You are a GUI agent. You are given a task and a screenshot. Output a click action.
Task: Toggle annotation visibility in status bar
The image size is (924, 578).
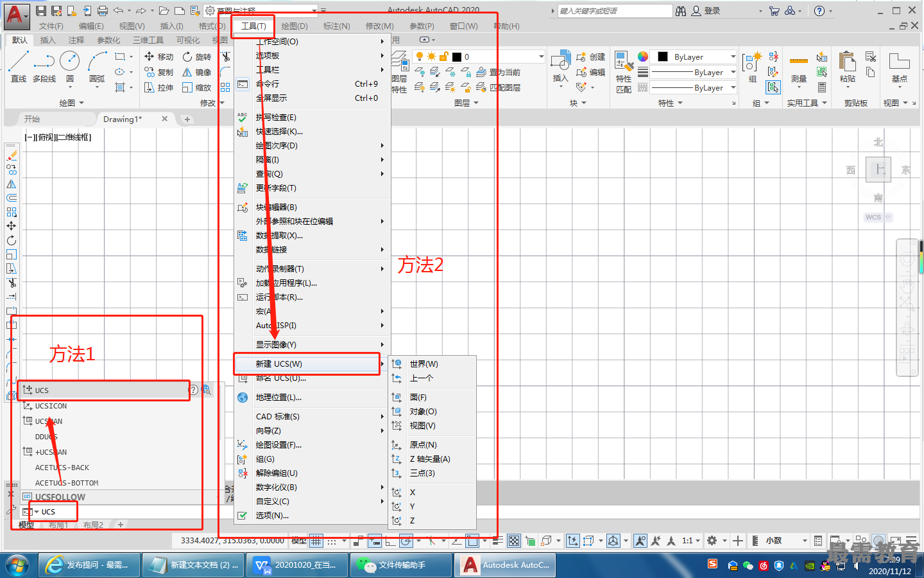pyautogui.click(x=640, y=541)
